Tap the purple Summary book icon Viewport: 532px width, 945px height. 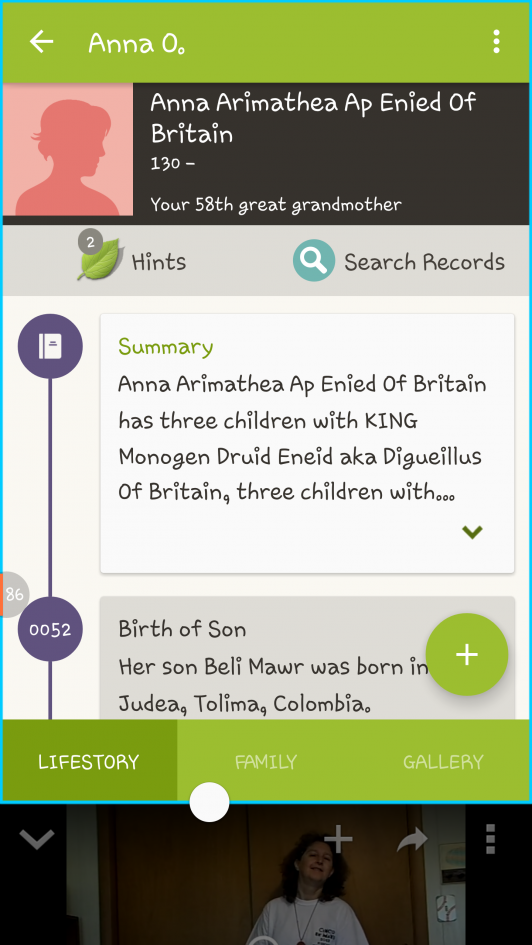50,346
